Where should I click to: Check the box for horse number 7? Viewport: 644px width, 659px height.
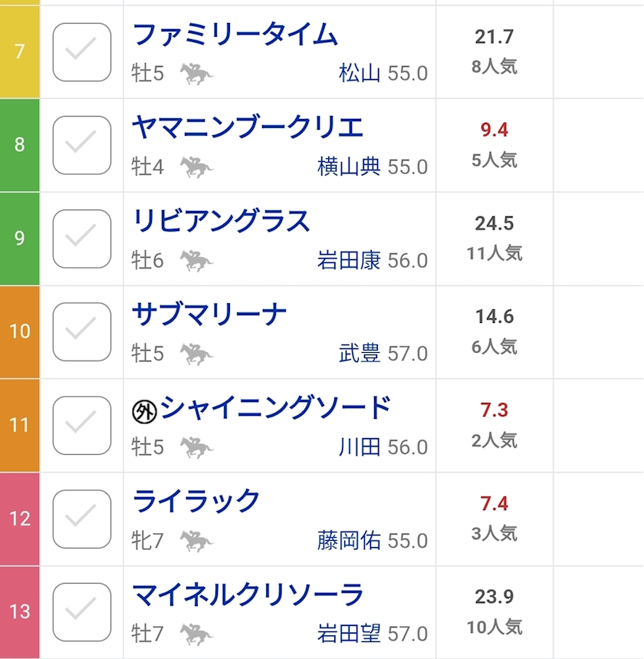tap(81, 52)
